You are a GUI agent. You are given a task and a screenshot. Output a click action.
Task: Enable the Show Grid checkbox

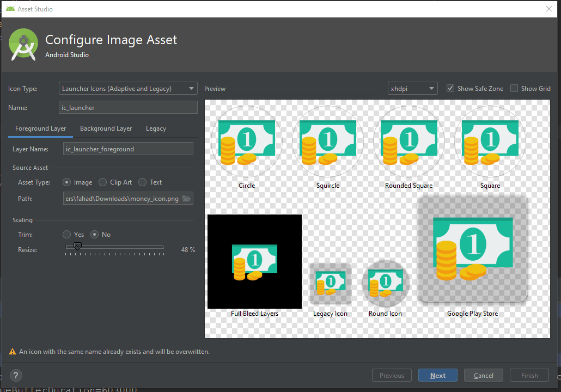[x=514, y=88]
